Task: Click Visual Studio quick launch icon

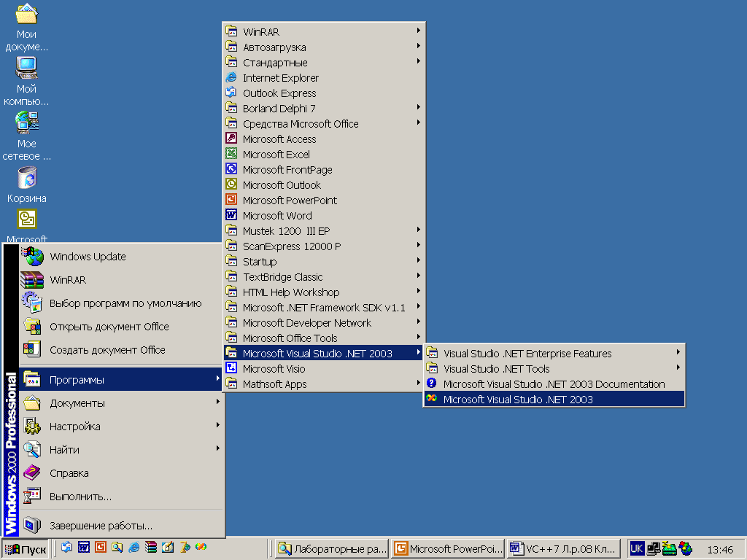Action: (x=201, y=547)
